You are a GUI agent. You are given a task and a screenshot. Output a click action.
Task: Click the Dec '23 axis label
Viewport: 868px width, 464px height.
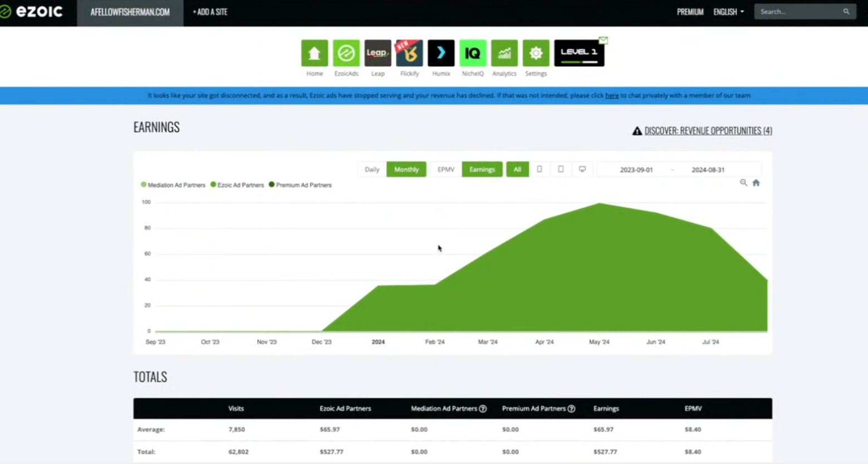click(321, 342)
